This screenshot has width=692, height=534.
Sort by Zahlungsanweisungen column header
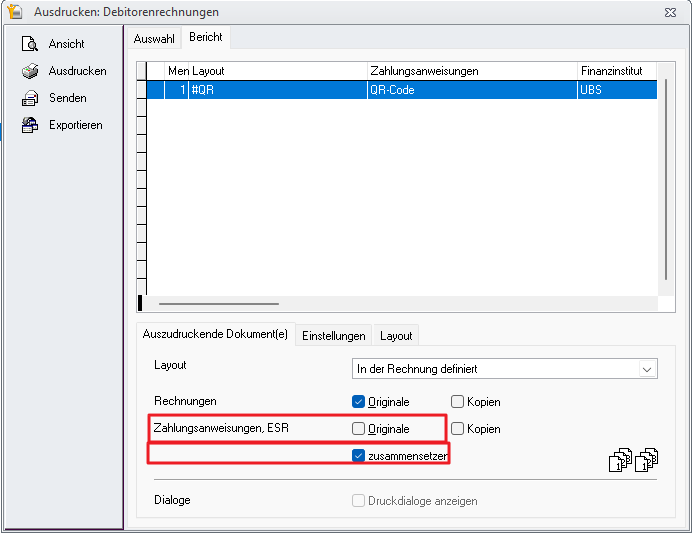click(x=472, y=71)
